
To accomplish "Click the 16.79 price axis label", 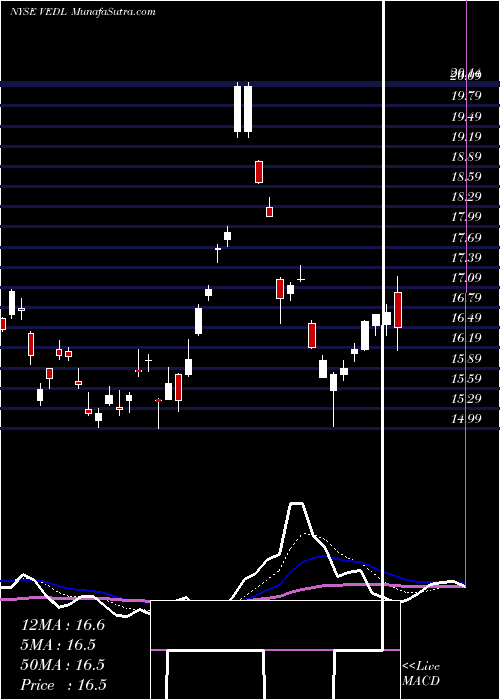I will 466,298.
